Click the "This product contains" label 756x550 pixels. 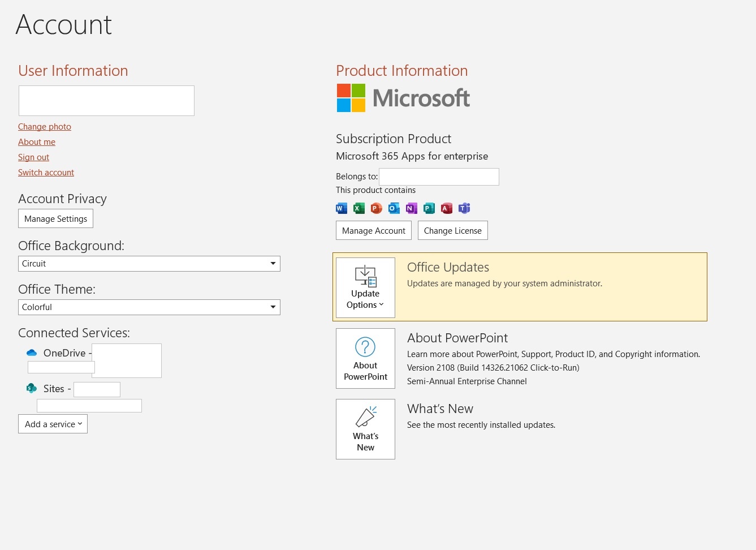coord(375,190)
